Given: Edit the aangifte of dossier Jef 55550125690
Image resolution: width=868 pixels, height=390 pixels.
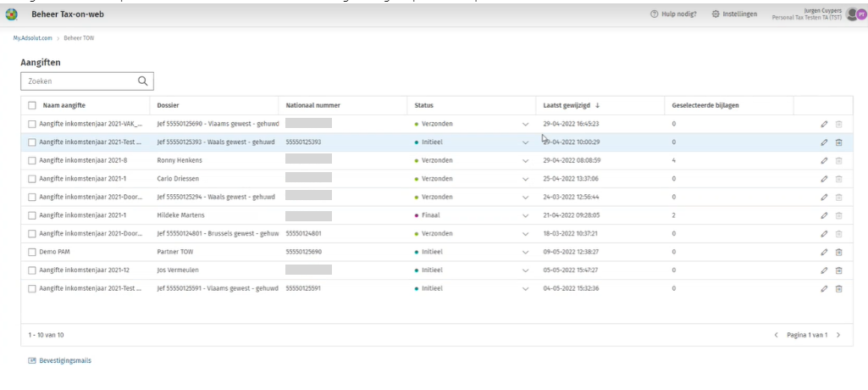Looking at the screenshot, I should pos(824,124).
